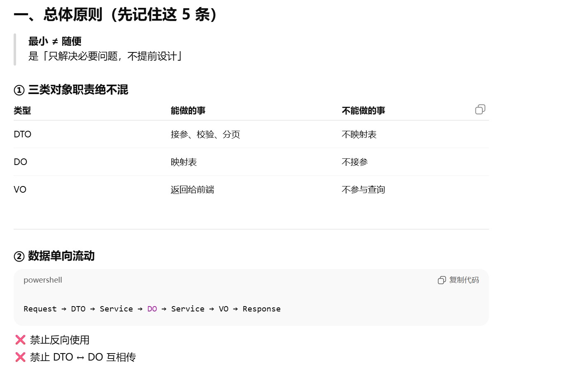Image resolution: width=588 pixels, height=375 pixels.
Task: Click the 不能做的事 column header
Action: [363, 111]
